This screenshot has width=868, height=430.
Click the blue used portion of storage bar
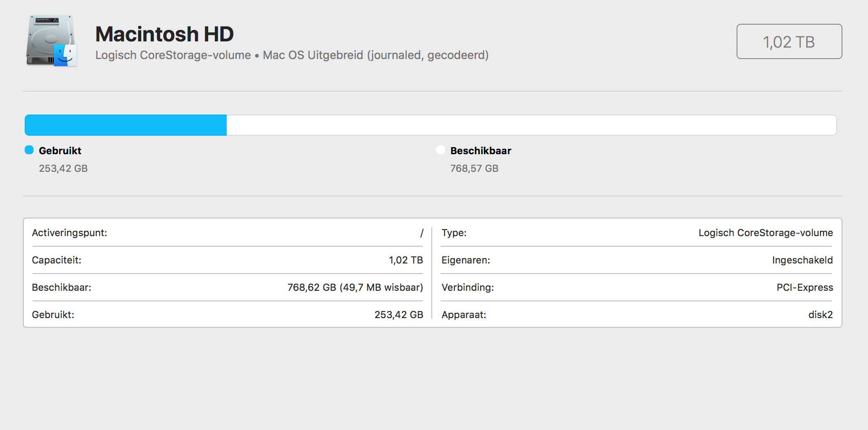pos(126,125)
